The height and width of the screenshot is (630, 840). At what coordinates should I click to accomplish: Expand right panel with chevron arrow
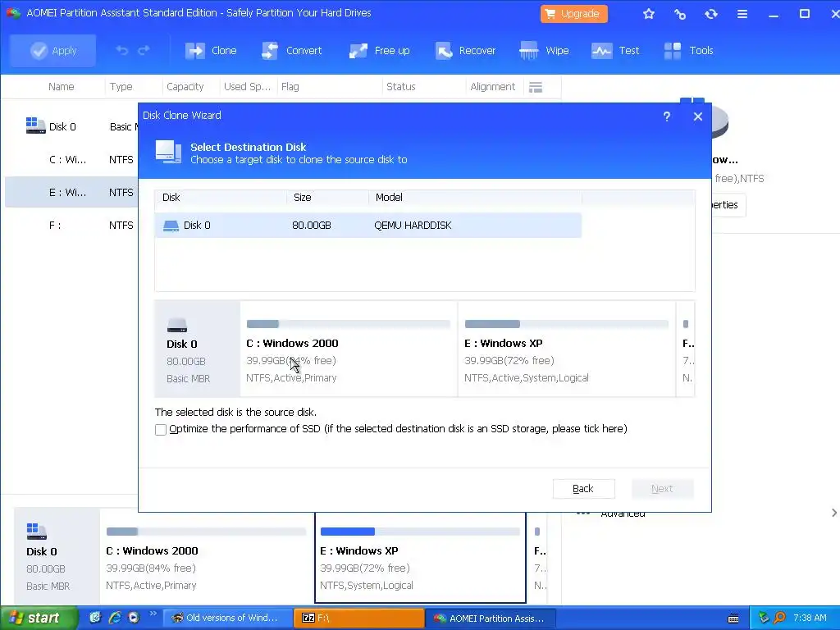click(834, 513)
